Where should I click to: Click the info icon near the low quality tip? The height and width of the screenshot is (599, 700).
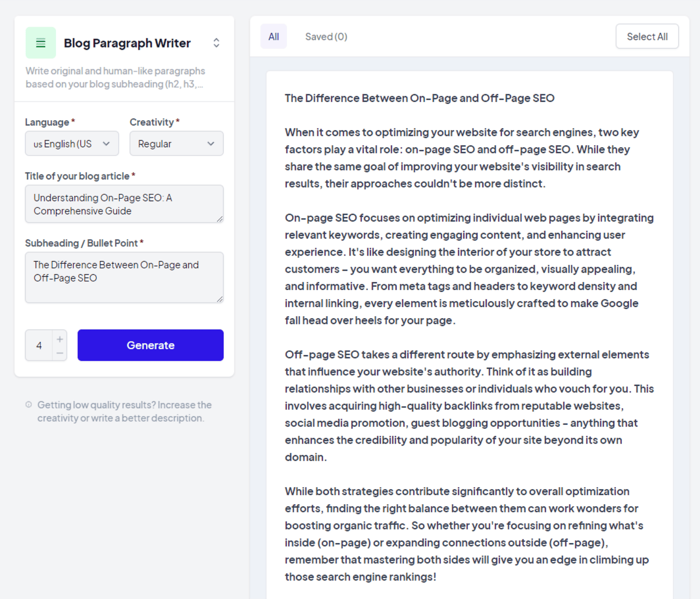coord(29,404)
